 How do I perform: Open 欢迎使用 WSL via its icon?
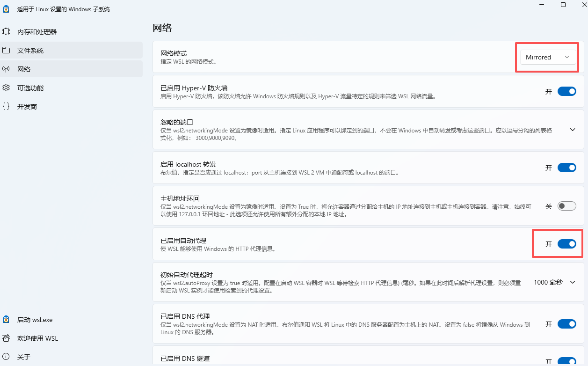point(6,338)
